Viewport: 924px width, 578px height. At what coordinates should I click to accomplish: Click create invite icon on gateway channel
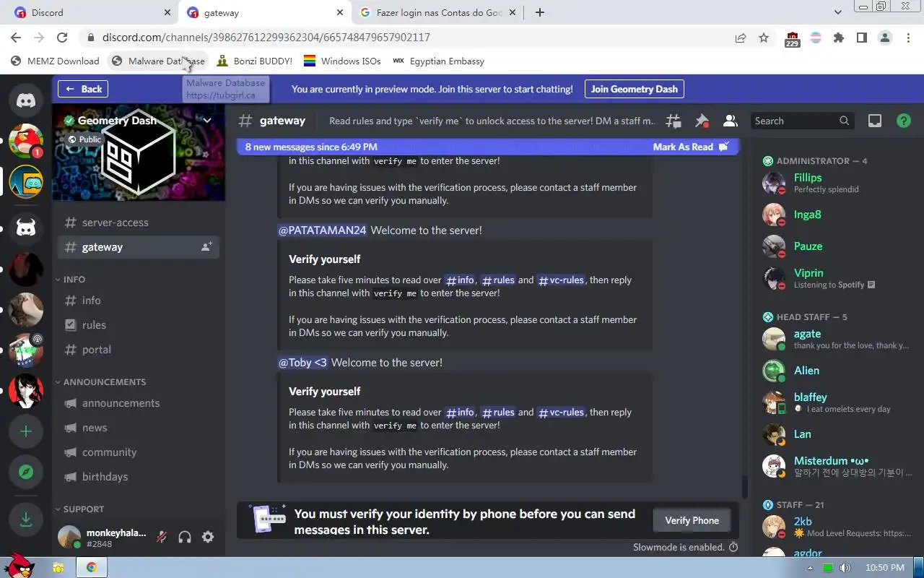(x=206, y=247)
